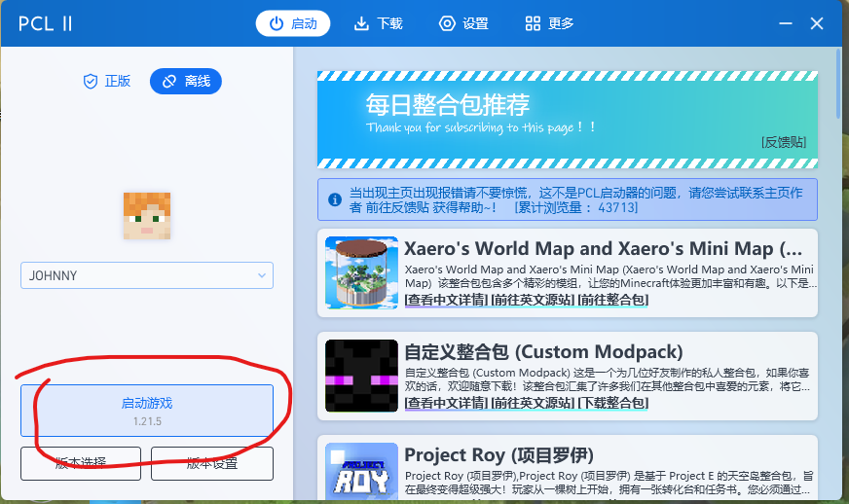This screenshot has width=849, height=504.
Task: Switch to the 下载 (Download) tab
Action: click(x=378, y=23)
